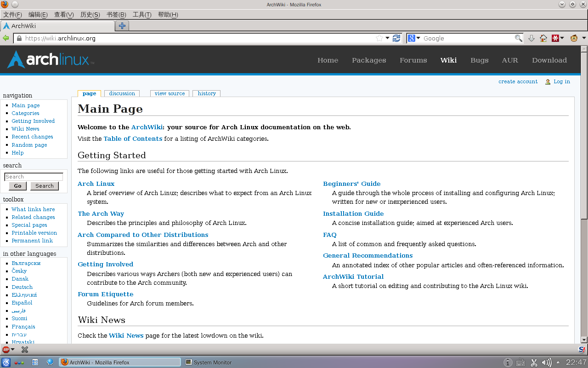Viewport: 588px width, 368px height.
Task: Click the S! status bar extension icon
Action: [582, 350]
